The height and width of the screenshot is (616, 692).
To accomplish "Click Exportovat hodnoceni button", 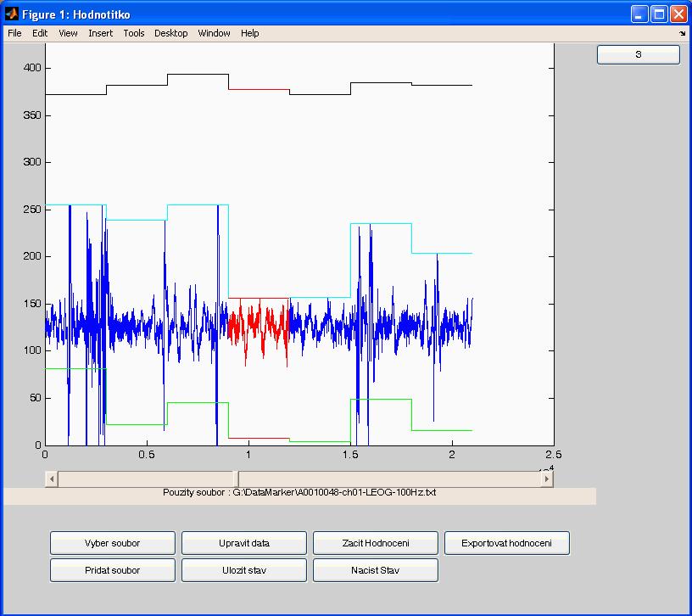I will coord(506,543).
